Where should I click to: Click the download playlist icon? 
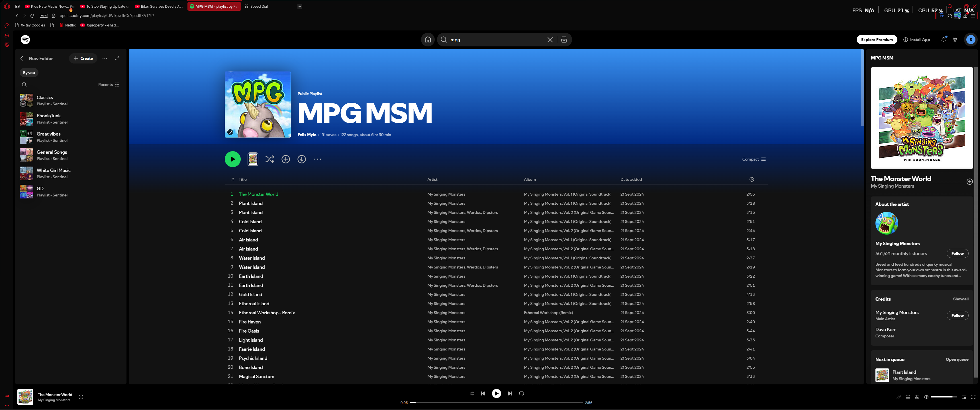tap(301, 159)
